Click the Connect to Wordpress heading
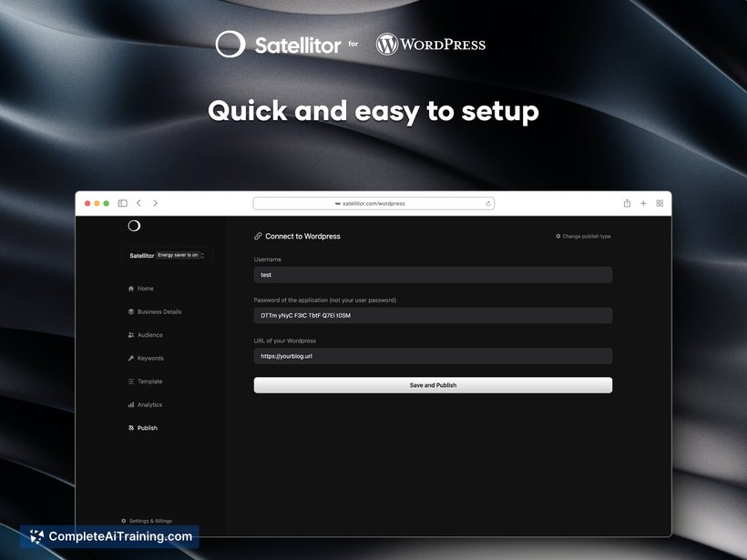This screenshot has height=560, width=747. [302, 236]
